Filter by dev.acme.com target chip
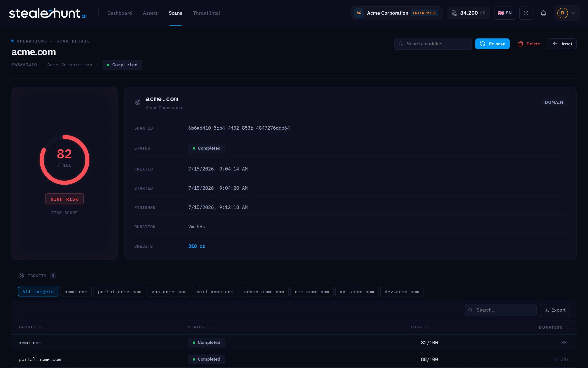Screen dimensions: 588x368 tap(402, 292)
